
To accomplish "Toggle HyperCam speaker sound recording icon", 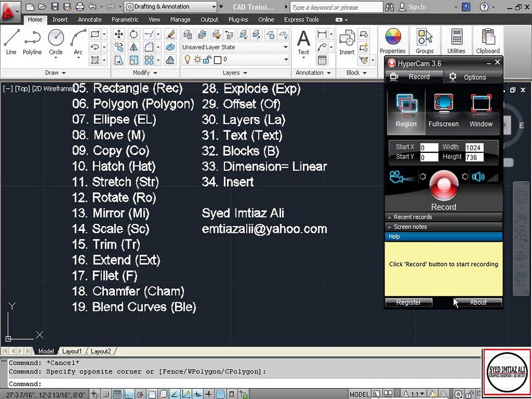I will pos(478,177).
